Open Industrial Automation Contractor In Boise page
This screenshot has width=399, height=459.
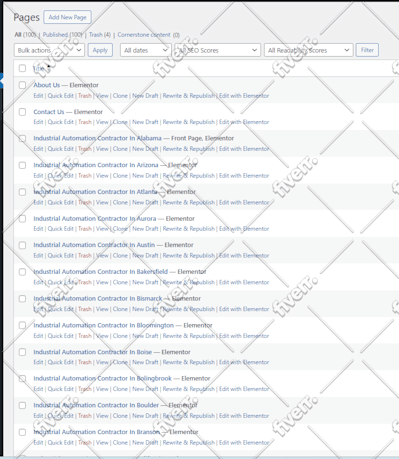tap(93, 352)
